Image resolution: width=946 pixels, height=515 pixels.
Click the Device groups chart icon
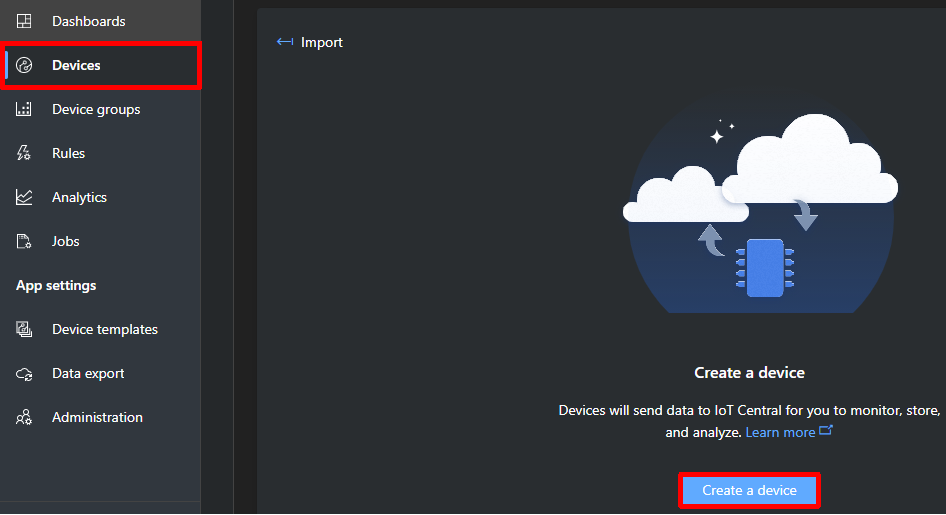(24, 109)
